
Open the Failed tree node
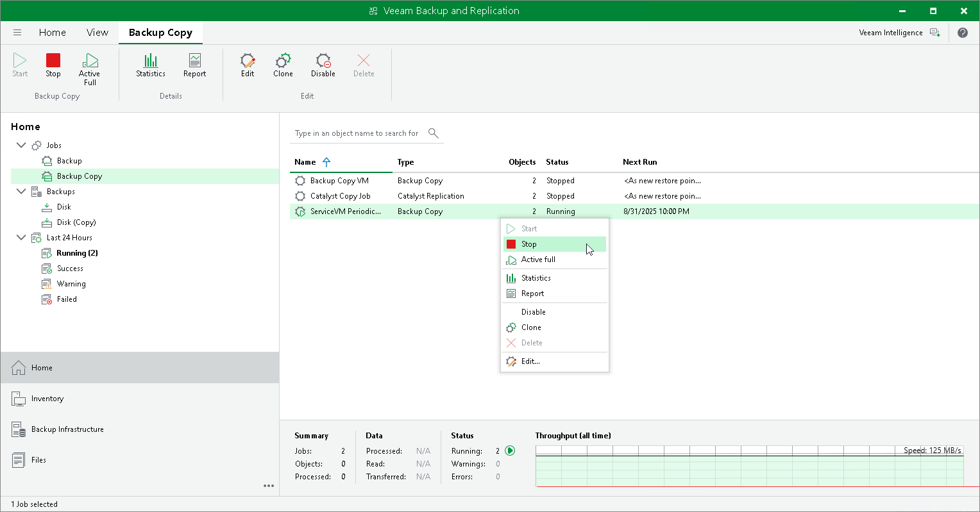tap(60, 299)
